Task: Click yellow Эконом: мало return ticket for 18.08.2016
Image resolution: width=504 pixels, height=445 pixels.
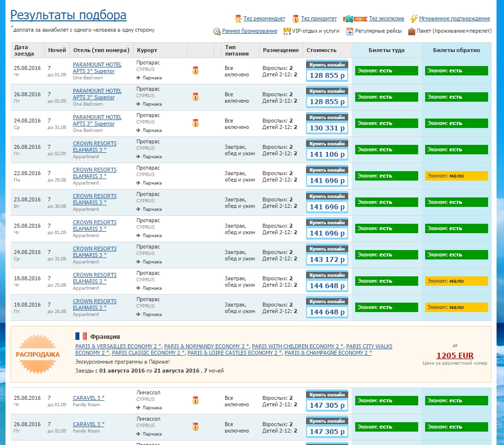Action: pos(456,281)
